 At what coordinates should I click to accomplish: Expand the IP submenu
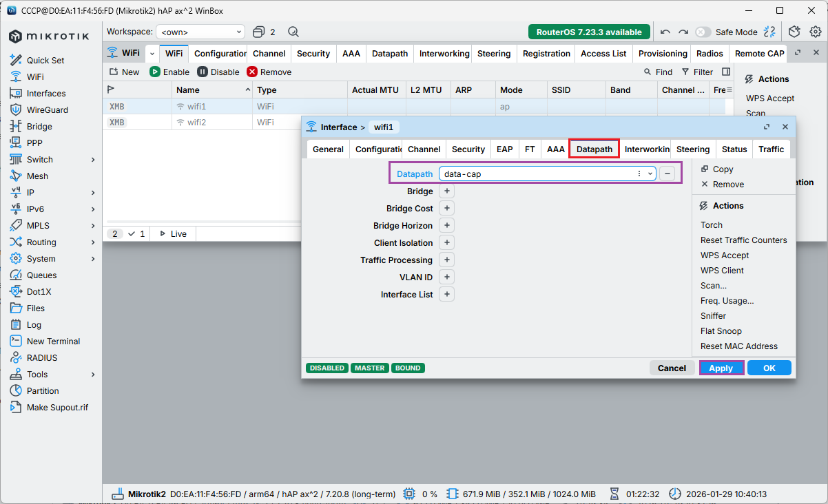click(93, 193)
